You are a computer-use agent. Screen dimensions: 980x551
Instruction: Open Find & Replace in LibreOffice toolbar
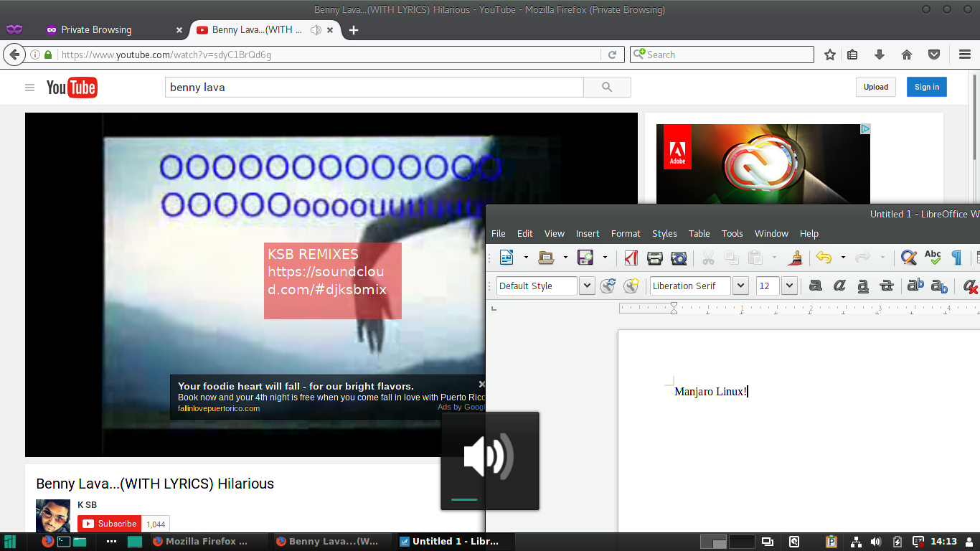tap(909, 258)
